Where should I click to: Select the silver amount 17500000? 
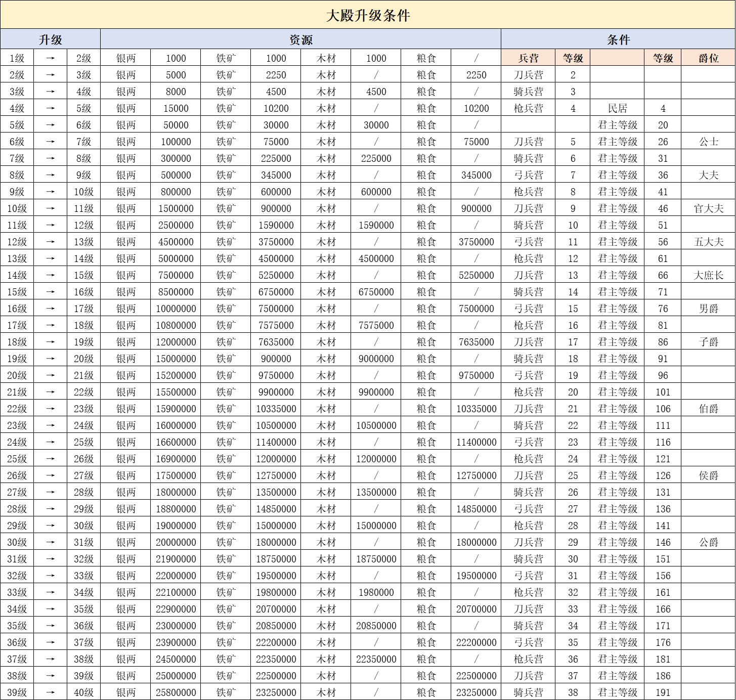[x=176, y=475]
